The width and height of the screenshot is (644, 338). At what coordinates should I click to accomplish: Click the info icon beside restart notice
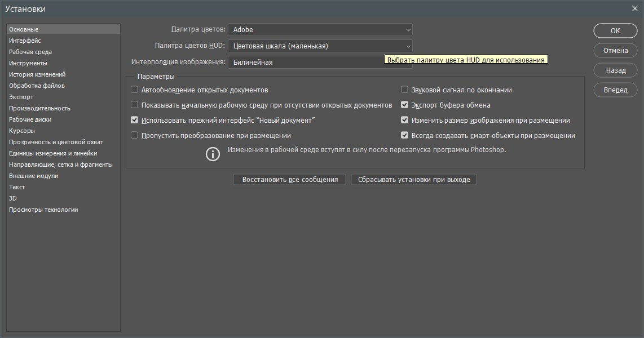213,154
